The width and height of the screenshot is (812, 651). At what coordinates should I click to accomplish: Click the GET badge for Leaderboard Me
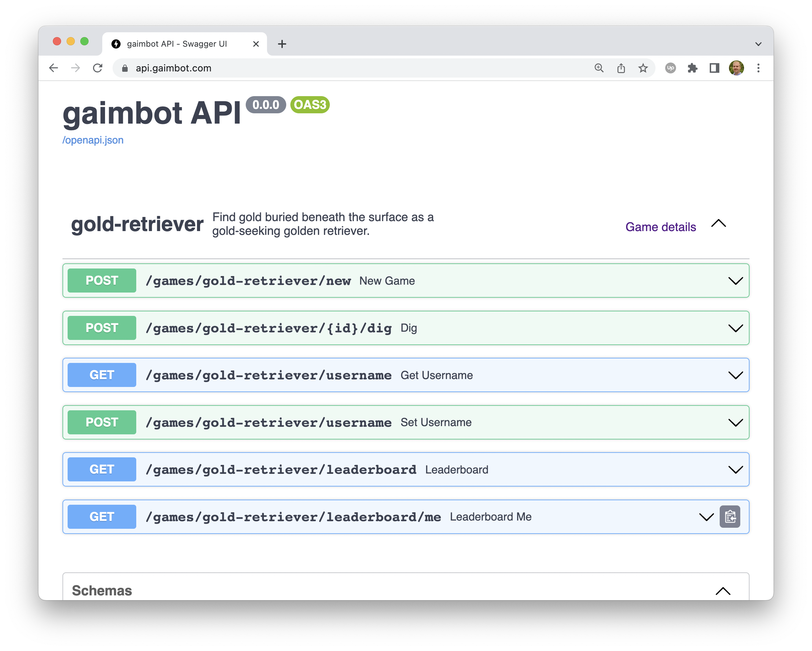(x=102, y=517)
